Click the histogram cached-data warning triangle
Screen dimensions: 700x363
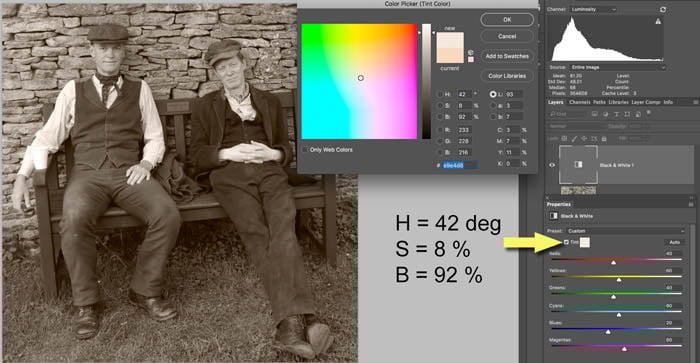(x=658, y=21)
